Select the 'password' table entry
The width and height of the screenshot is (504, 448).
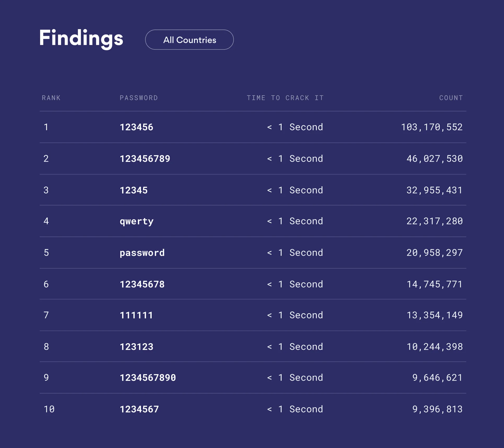pyautogui.click(x=142, y=253)
